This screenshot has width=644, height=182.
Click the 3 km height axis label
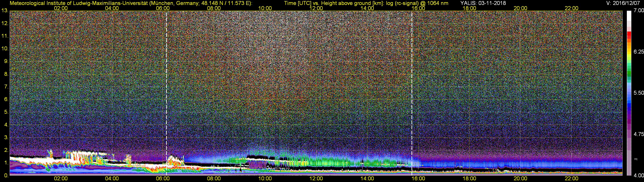[6, 137]
